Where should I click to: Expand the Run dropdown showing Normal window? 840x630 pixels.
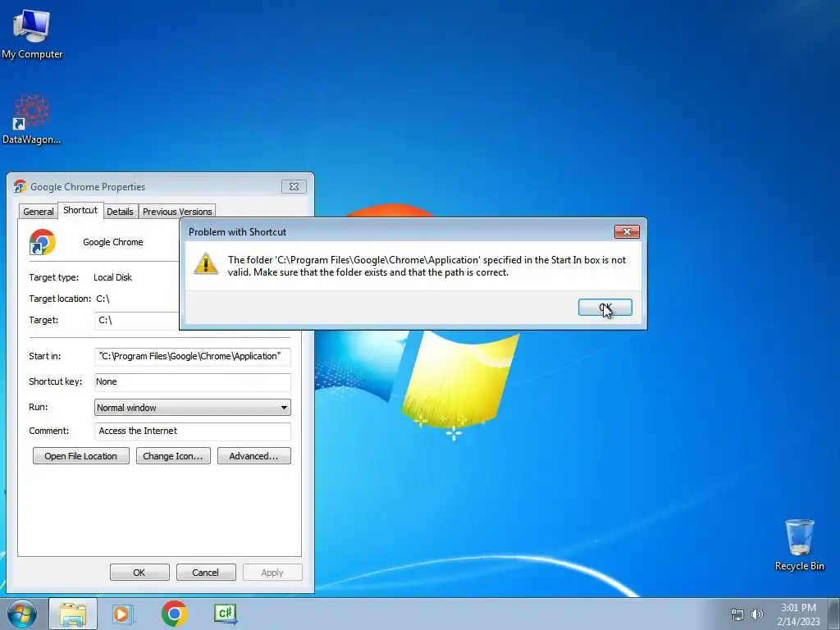point(193,408)
